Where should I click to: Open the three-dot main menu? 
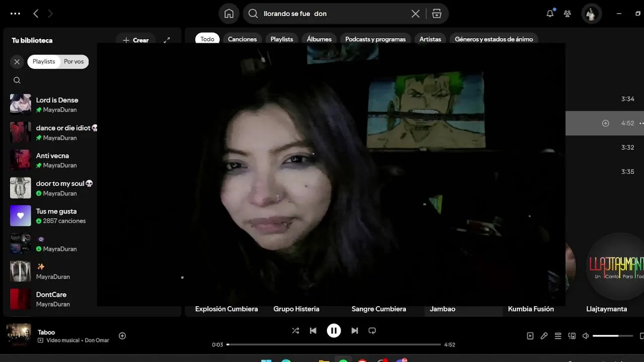(16, 14)
